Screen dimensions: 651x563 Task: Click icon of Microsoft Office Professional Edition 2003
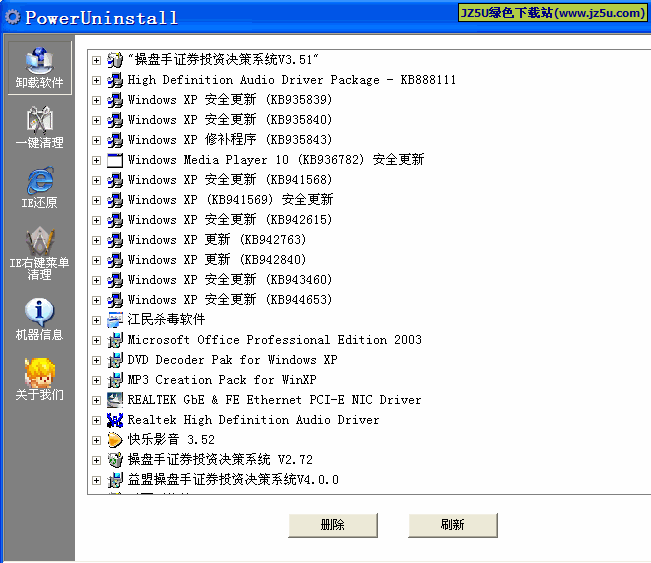115,340
